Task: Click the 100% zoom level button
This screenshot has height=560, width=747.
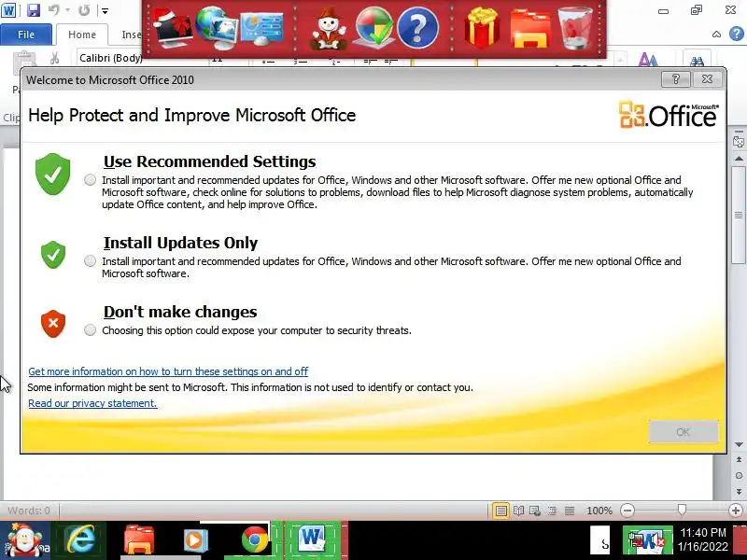Action: [599, 511]
